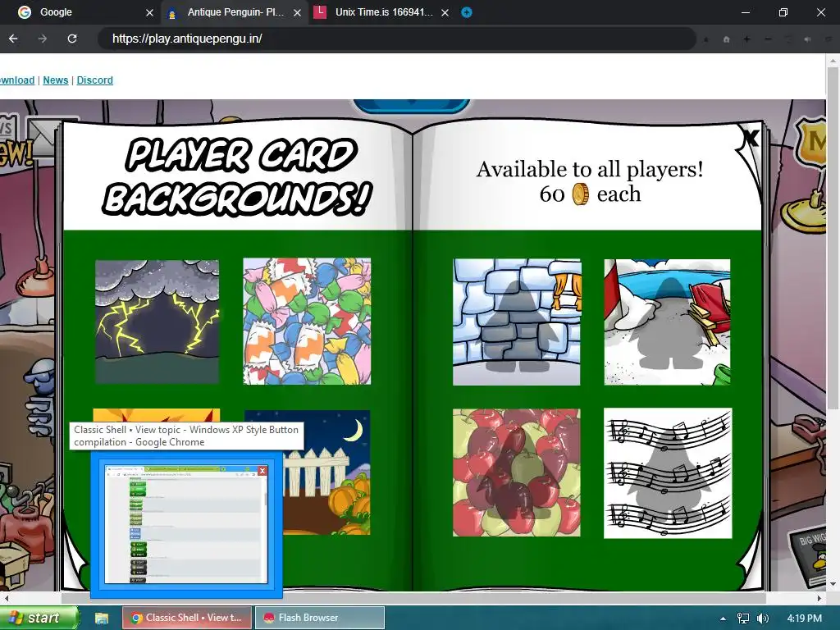Mute sound via browser toolbar speaker icon
This screenshot has width=840, height=630.
(x=808, y=39)
